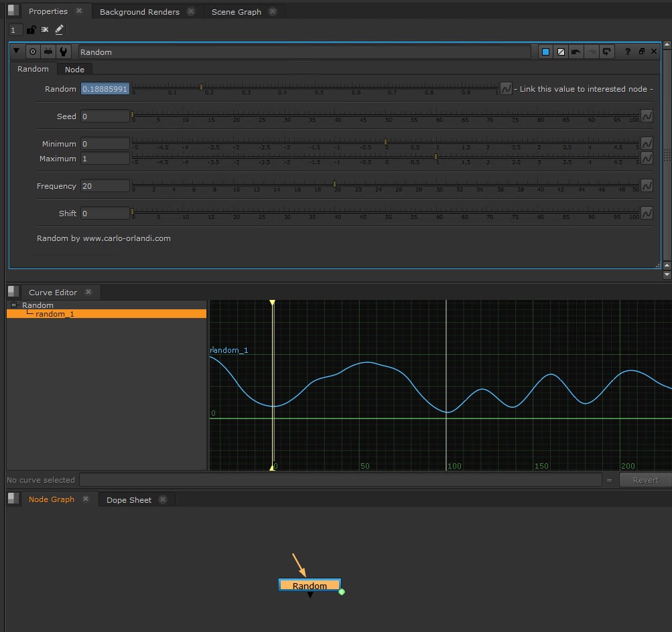
Task: Open the Dope Sheet tab
Action: pos(129,500)
